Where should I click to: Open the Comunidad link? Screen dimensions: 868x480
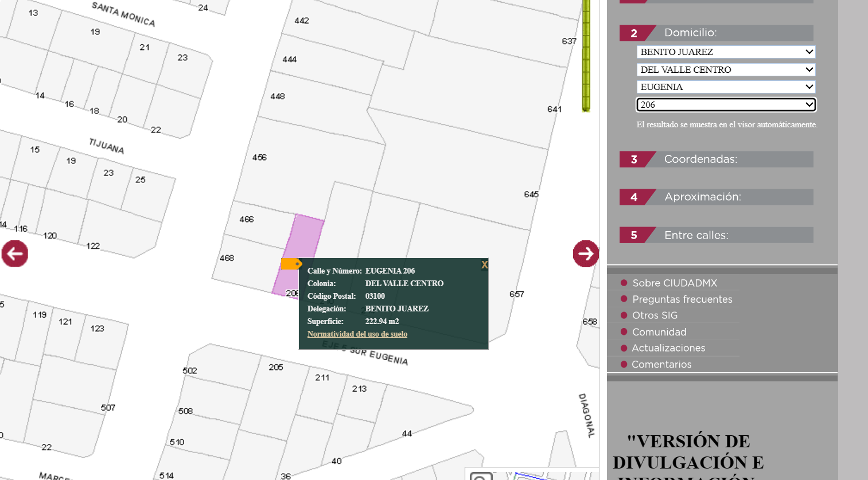(x=659, y=332)
